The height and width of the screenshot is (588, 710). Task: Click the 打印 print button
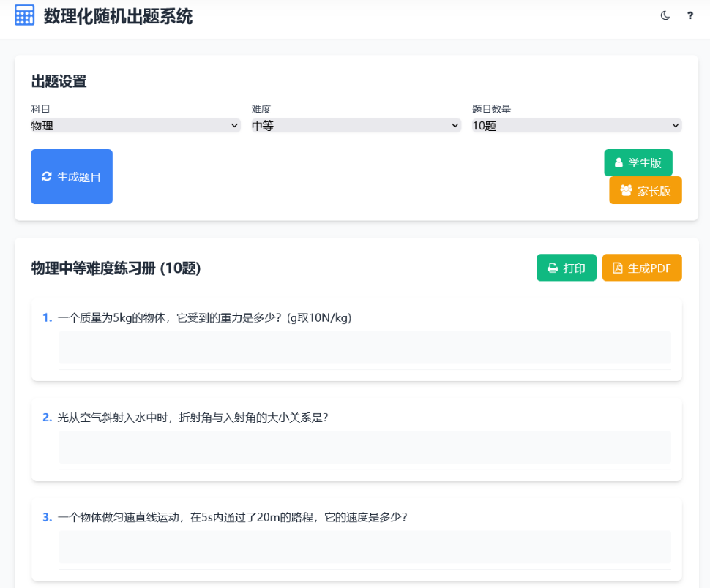click(566, 267)
